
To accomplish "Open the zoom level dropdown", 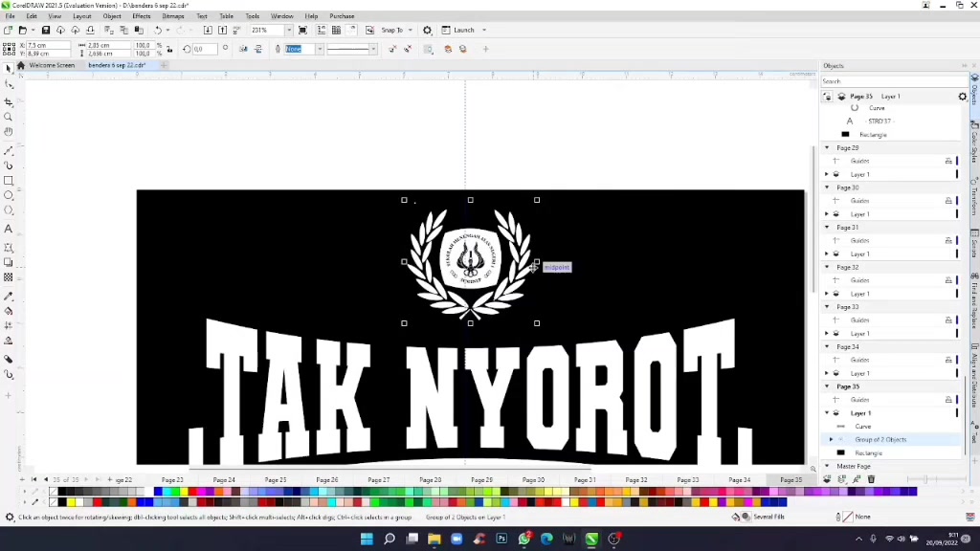I will coord(289,30).
